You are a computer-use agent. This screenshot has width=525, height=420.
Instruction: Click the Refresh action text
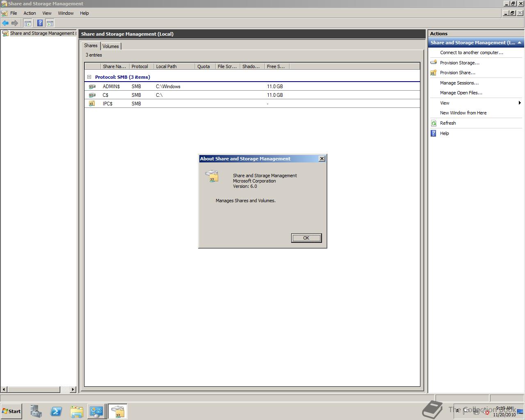[x=448, y=123]
